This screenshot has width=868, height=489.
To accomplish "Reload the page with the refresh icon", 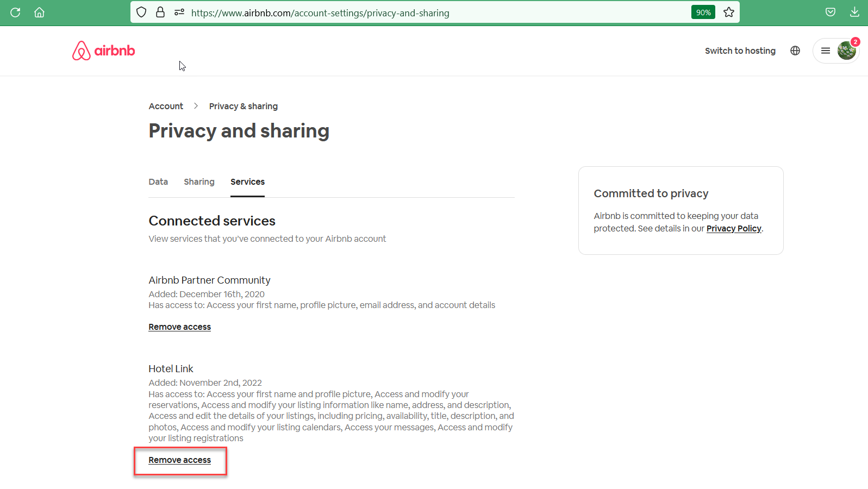I will point(15,12).
